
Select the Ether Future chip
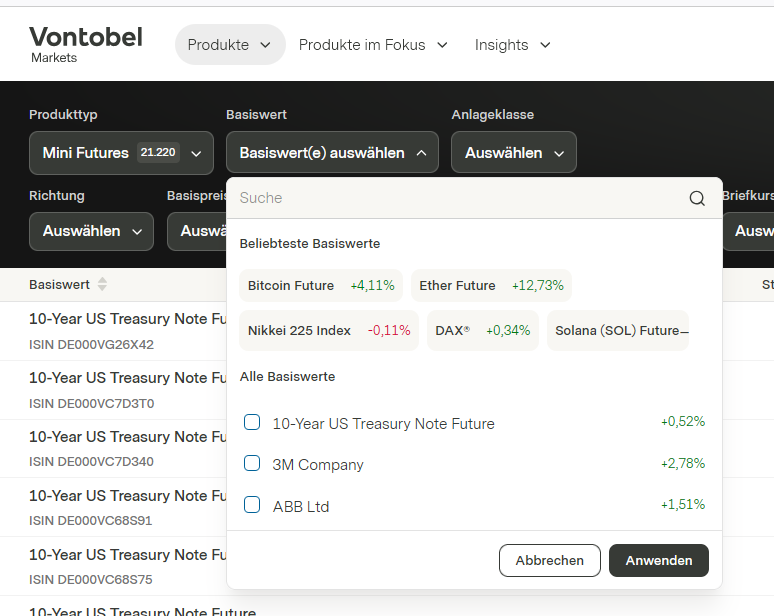click(490, 286)
